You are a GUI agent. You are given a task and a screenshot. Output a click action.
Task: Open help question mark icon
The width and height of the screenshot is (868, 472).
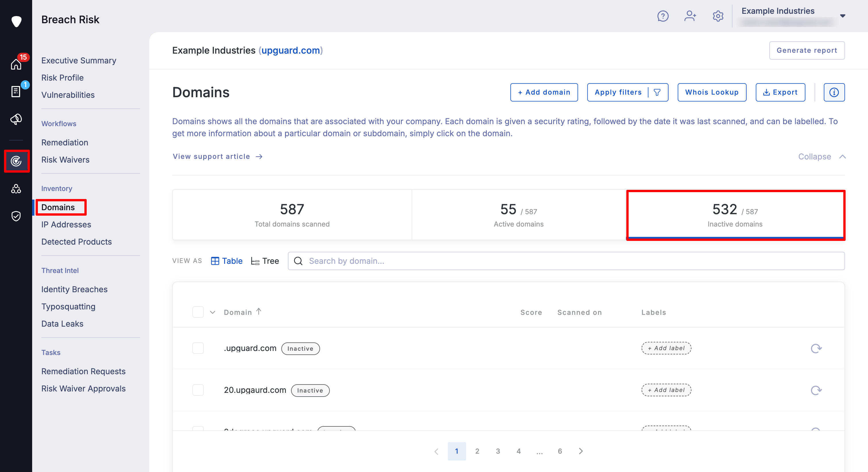pyautogui.click(x=662, y=16)
